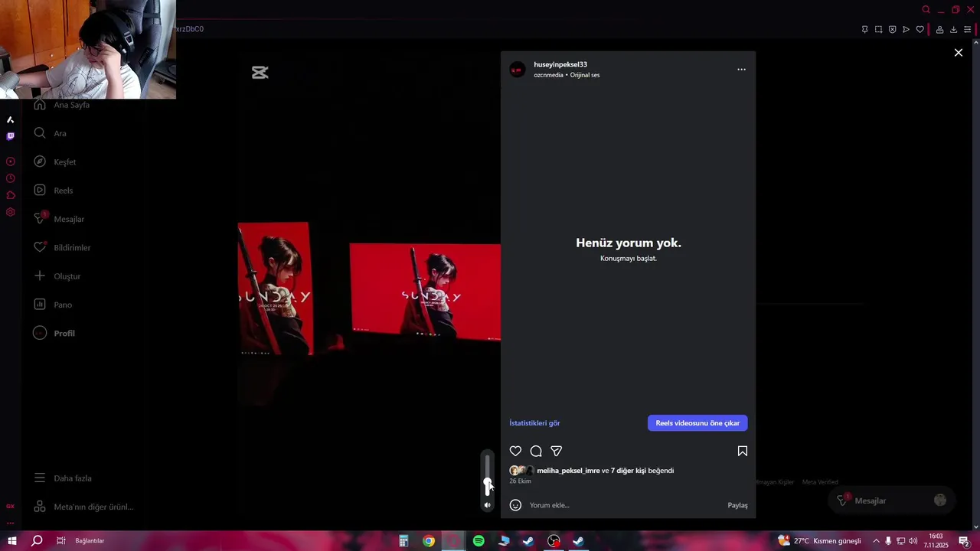Click the 'Yorum ekle...' comment field
Image resolution: width=980 pixels, height=551 pixels.
624,505
